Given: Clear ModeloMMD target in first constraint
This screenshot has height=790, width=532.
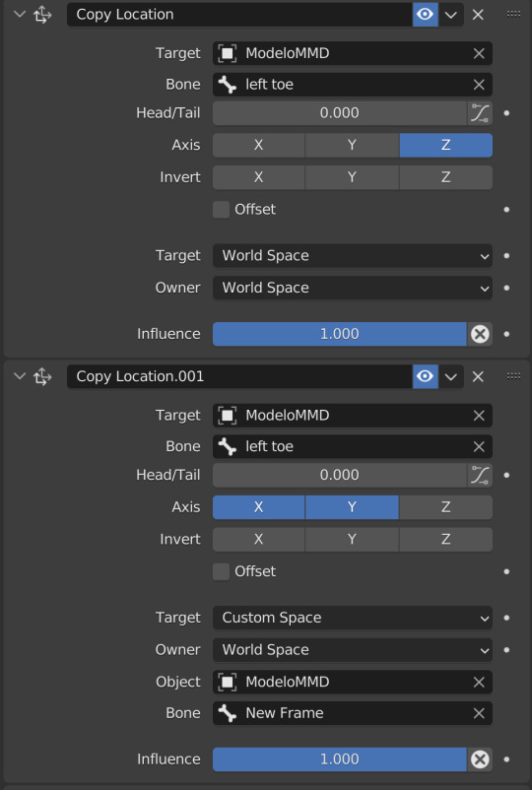Looking at the screenshot, I should [479, 53].
